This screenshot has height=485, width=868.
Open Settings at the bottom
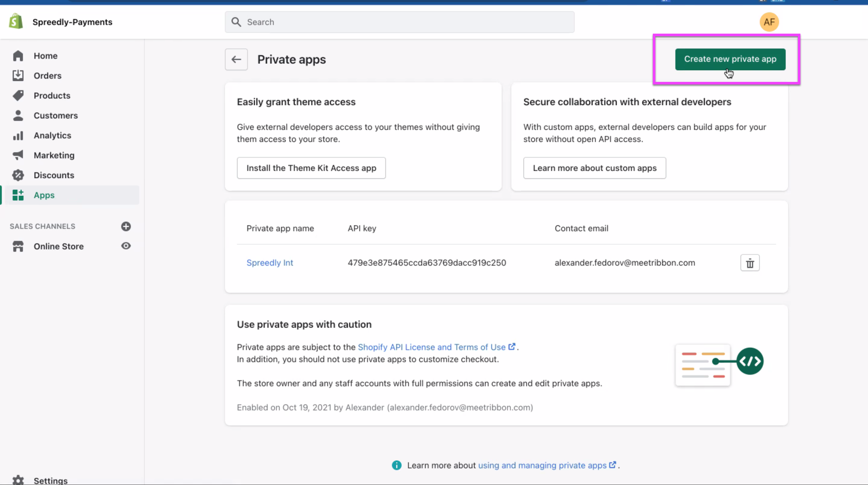tap(50, 480)
